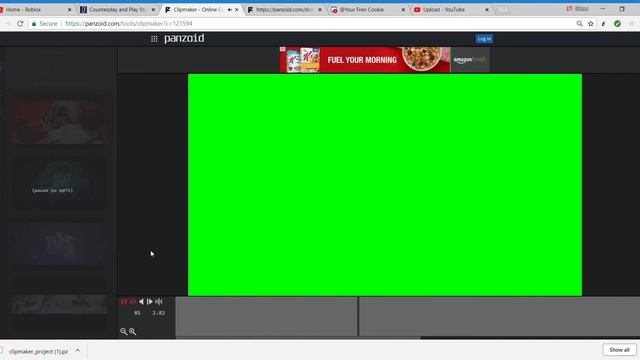640x360 pixels.
Task: Open the Panzoid apps grid menu
Action: pyautogui.click(x=154, y=39)
